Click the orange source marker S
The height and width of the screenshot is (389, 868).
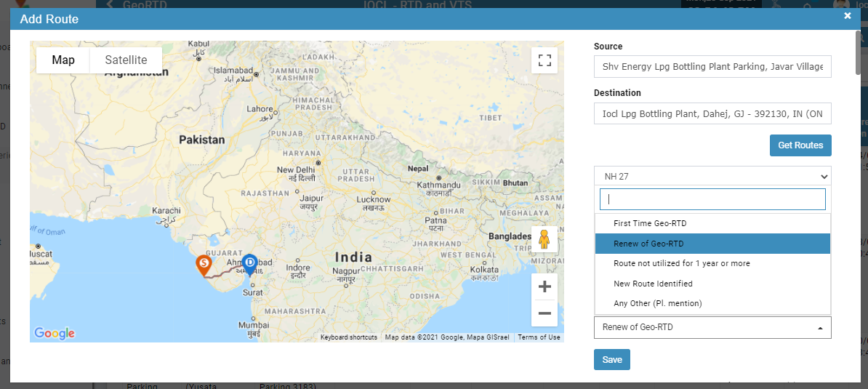tap(204, 265)
